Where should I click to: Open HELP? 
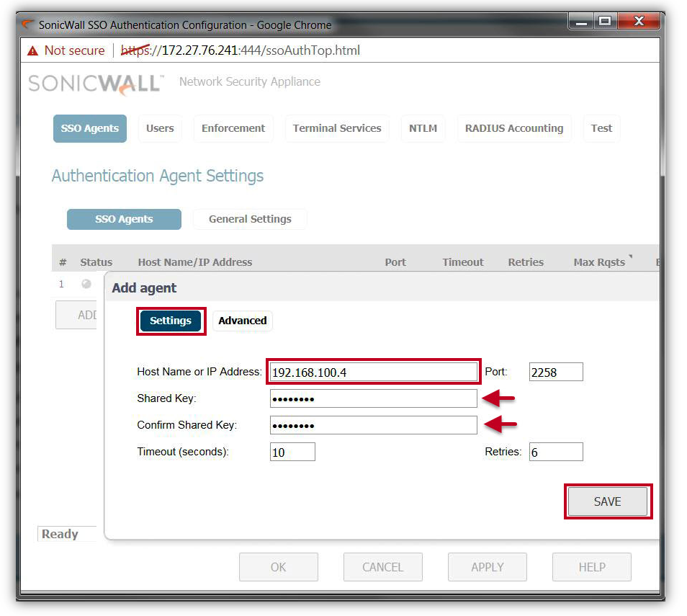tap(592, 567)
